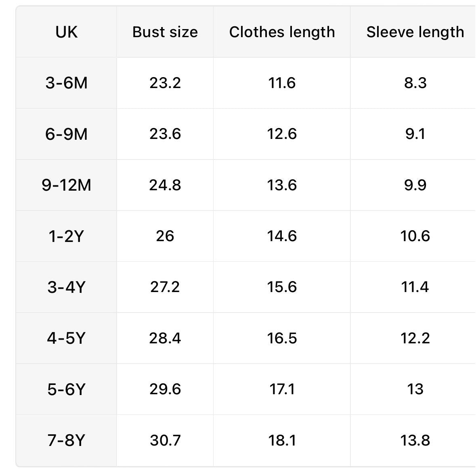Click the bust size value 26
The height and width of the screenshot is (471, 476).
(165, 236)
